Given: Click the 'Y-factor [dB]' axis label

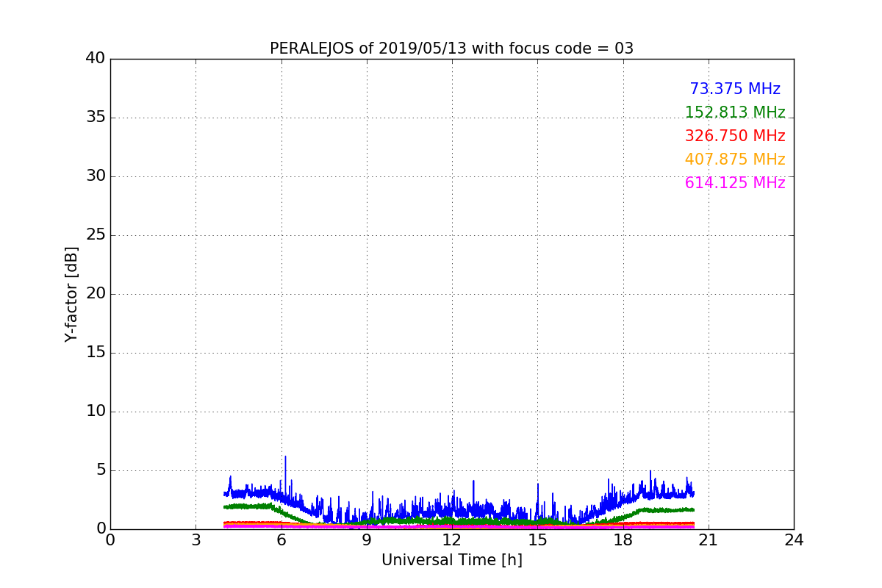Looking at the screenshot, I should click(71, 294).
